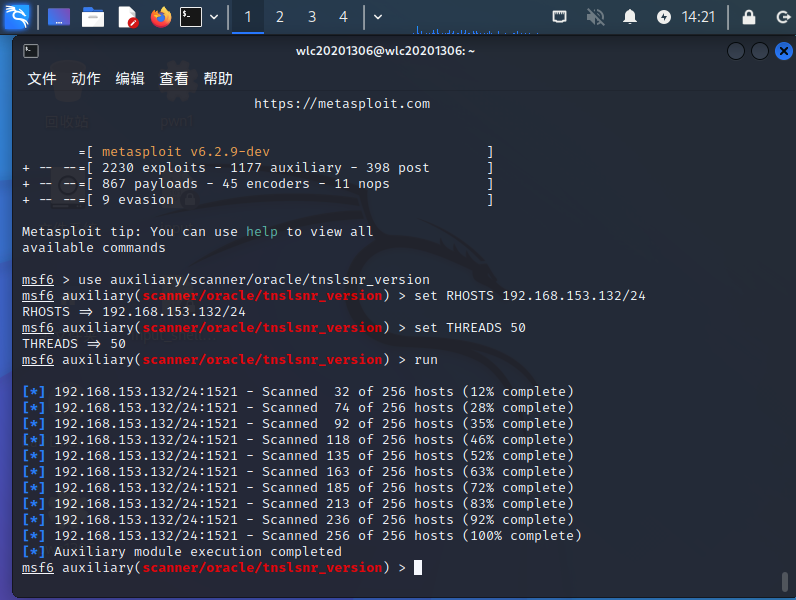Open the 动作 menu
The width and height of the screenshot is (796, 600).
click(x=86, y=79)
